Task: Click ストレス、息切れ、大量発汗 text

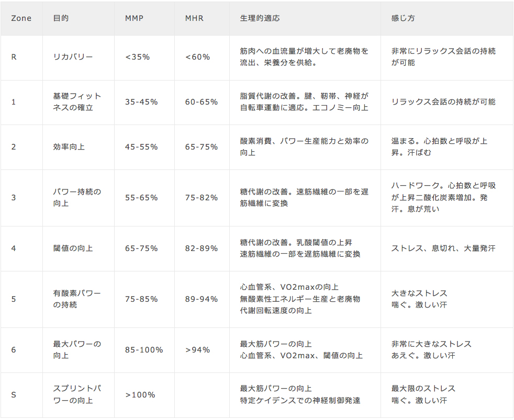Action: click(443, 248)
